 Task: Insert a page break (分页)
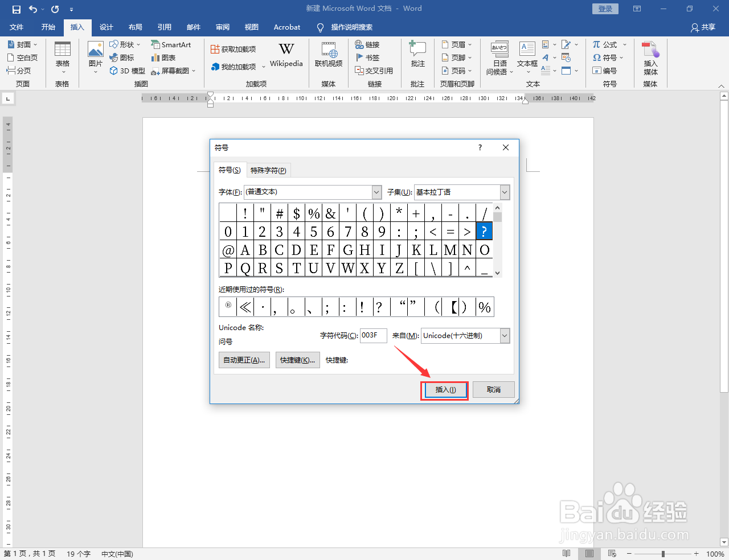tap(19, 71)
